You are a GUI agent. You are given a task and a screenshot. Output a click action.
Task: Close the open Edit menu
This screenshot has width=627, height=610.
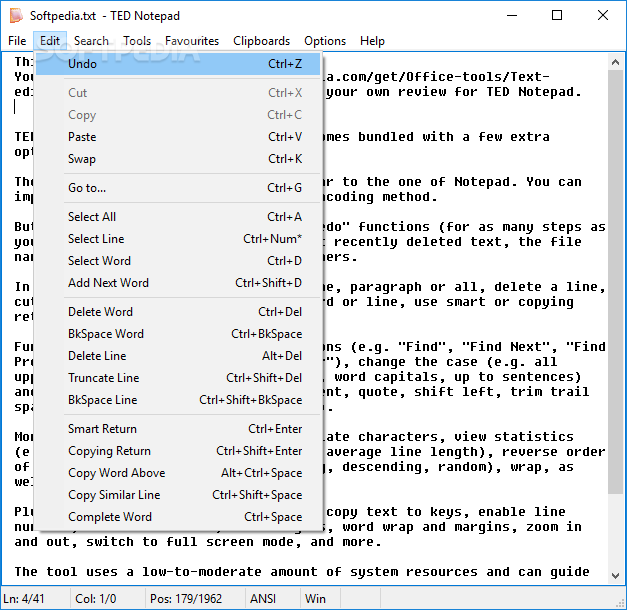pos(50,41)
